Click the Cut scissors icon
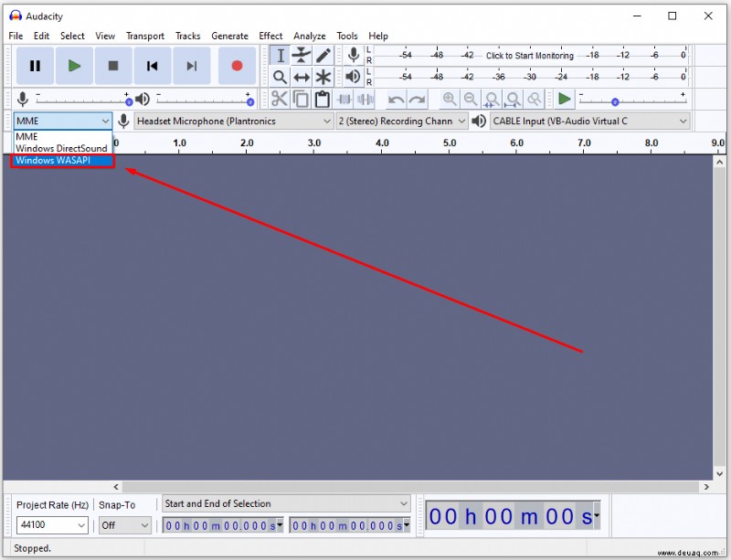Viewport: 731px width, 560px height. [280, 99]
